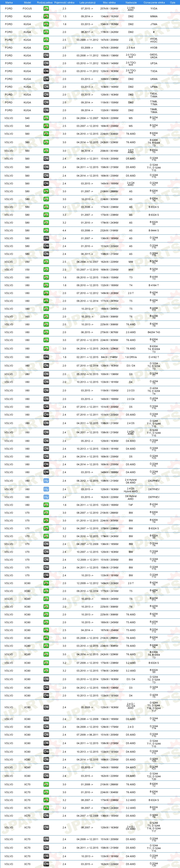Click the 232kW / 316KM power cell
The image size is (180, 868).
click(109, 230)
